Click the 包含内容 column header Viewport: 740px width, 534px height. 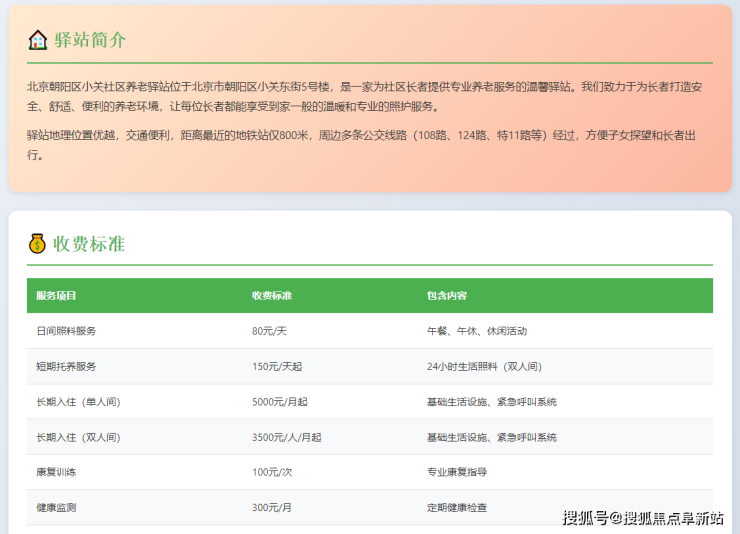click(x=447, y=296)
